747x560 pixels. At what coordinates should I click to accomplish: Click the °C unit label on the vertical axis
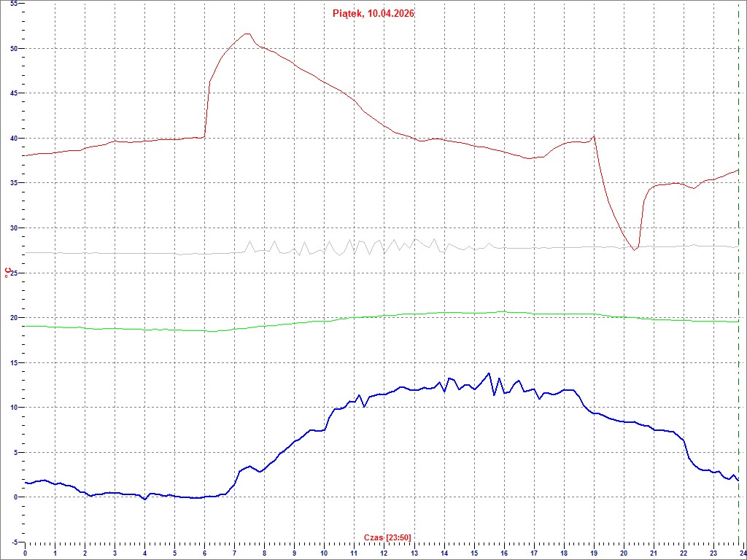click(x=7, y=273)
